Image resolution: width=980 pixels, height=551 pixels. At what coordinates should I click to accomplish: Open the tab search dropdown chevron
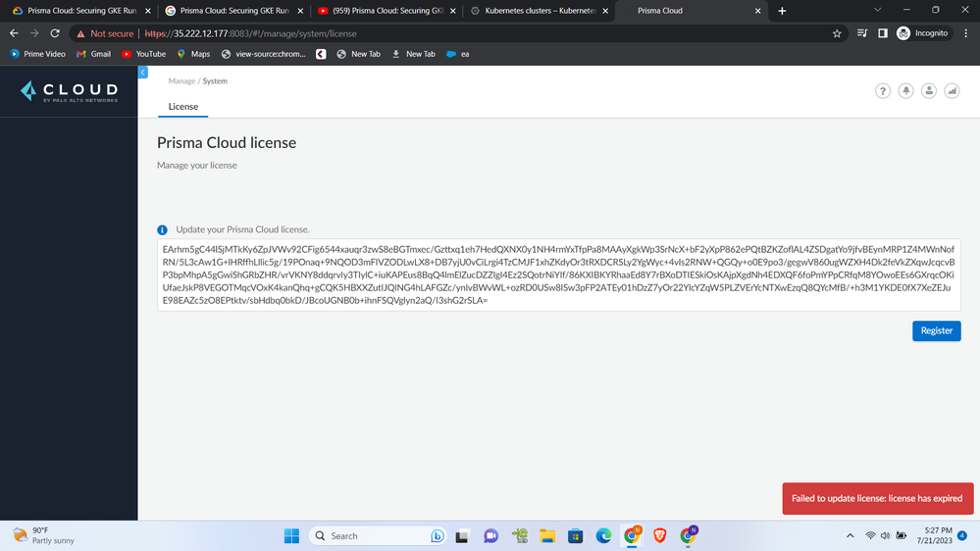tap(878, 10)
